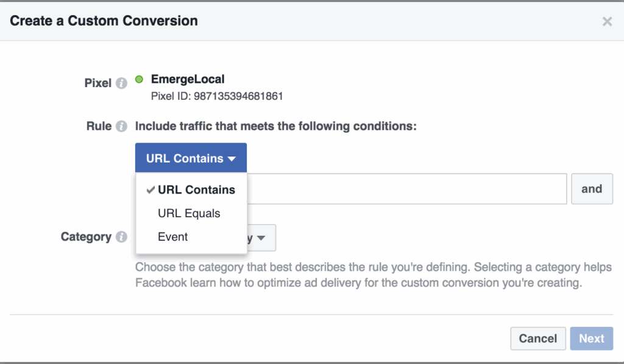Choose URL Equals from the rule menu
This screenshot has height=364, width=624.
pyautogui.click(x=189, y=214)
